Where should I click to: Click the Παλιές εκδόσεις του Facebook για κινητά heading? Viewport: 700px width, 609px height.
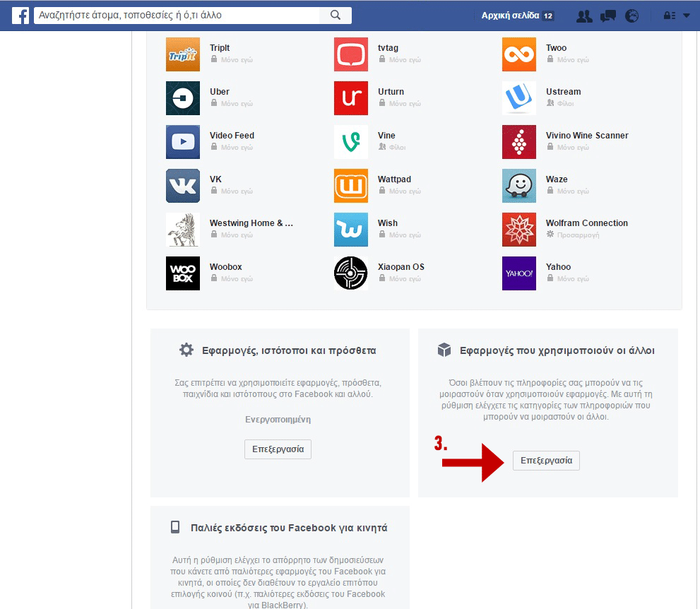[289, 528]
